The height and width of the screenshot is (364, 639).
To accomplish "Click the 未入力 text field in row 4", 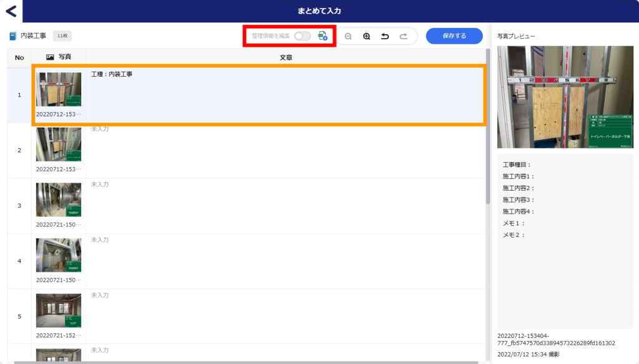I will coord(285,261).
